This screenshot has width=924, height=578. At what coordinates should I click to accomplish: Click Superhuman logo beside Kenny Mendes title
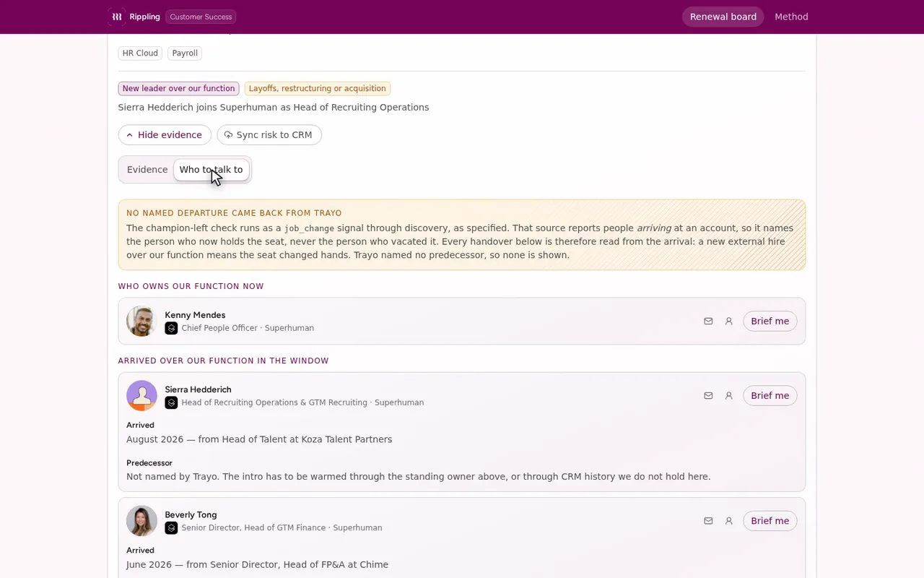[x=171, y=328]
